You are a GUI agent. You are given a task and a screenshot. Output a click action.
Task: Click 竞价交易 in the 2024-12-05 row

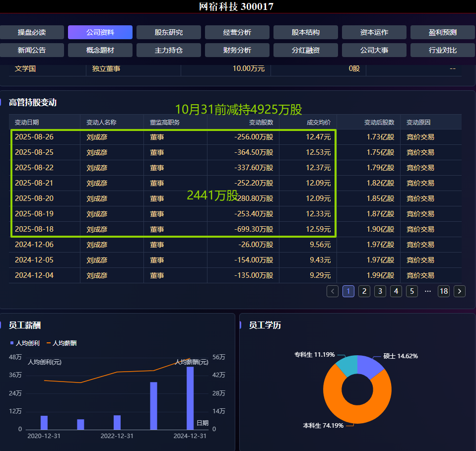[x=420, y=260]
